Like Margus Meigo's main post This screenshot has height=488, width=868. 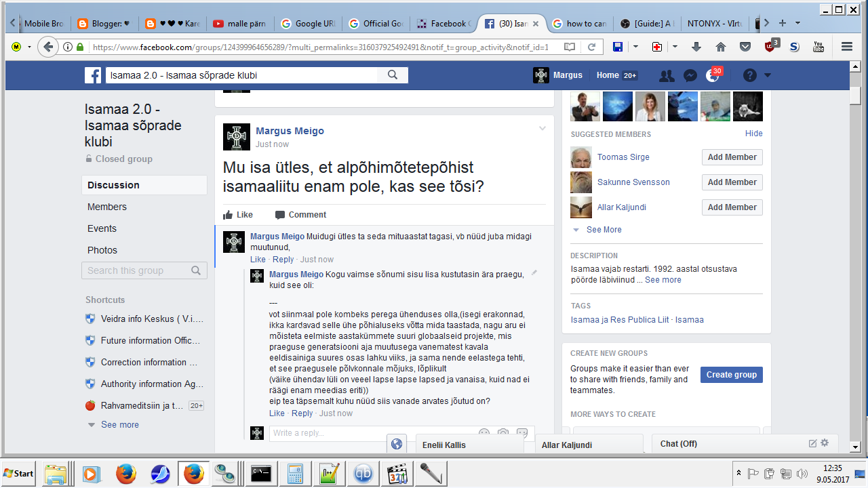click(x=238, y=215)
